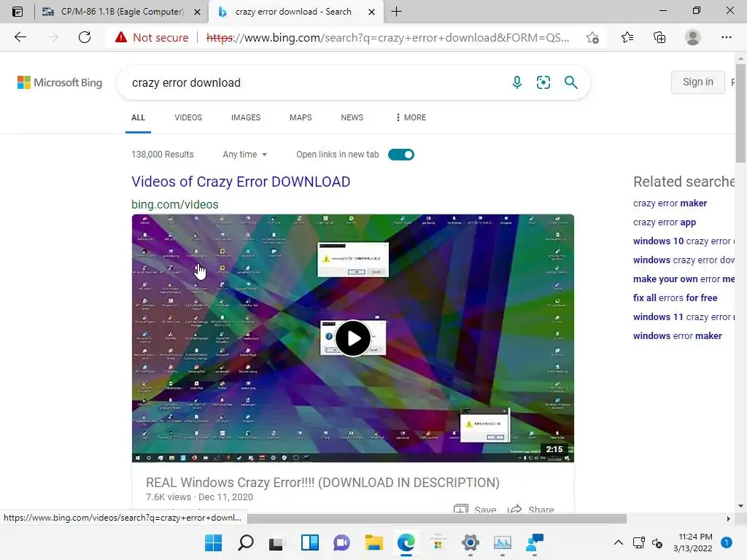Close the crazy error download tab
The width and height of the screenshot is (747, 560).
pyautogui.click(x=371, y=12)
